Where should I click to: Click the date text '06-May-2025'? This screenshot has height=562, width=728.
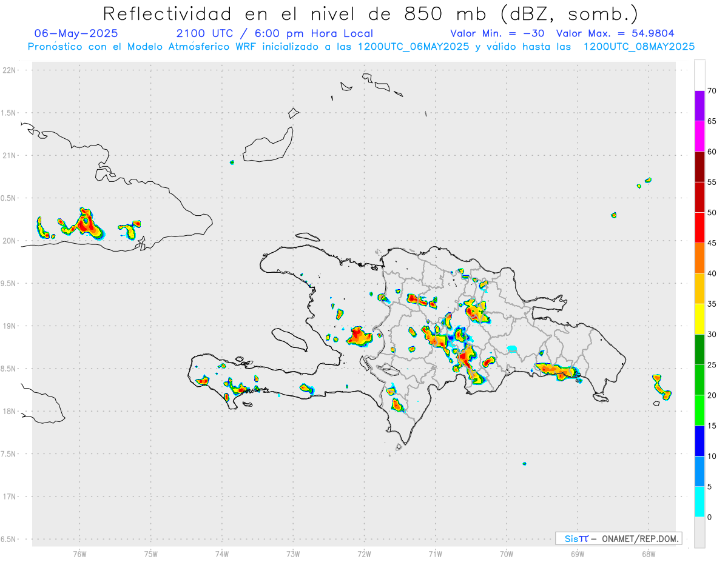click(x=76, y=33)
